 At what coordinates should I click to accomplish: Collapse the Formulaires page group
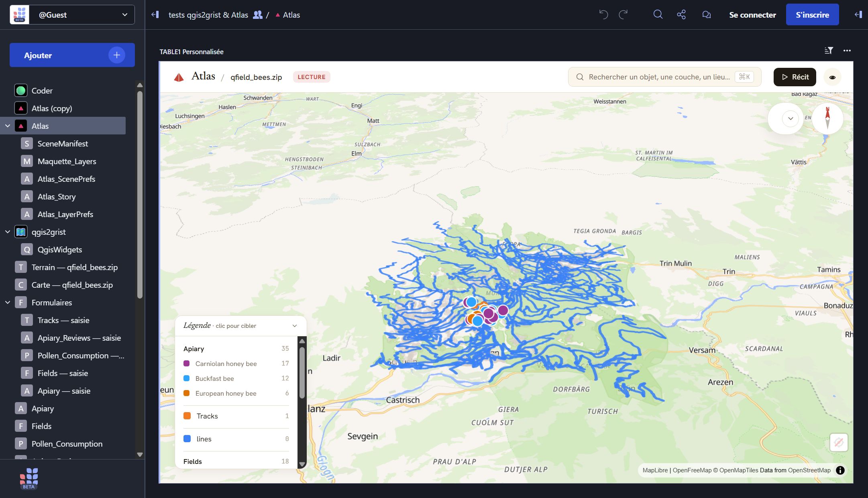(x=8, y=303)
